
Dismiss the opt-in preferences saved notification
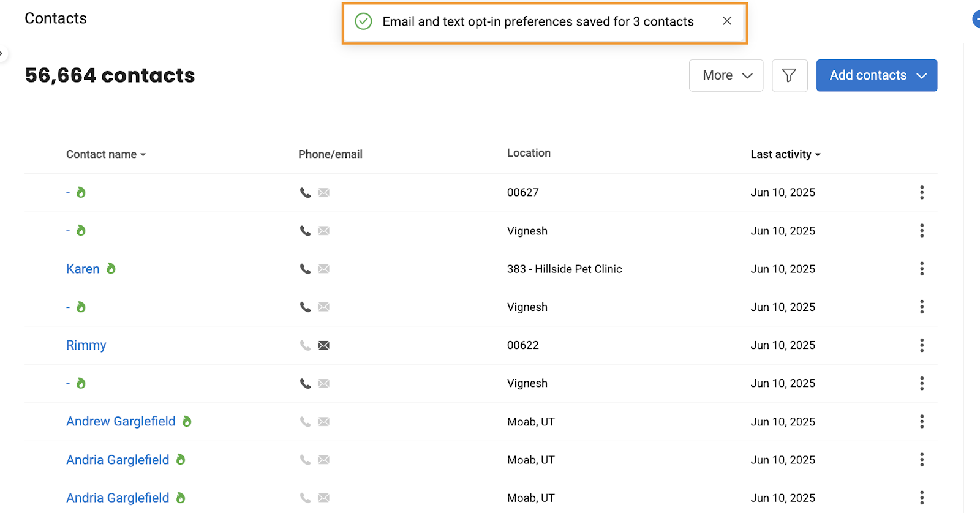pos(727,21)
